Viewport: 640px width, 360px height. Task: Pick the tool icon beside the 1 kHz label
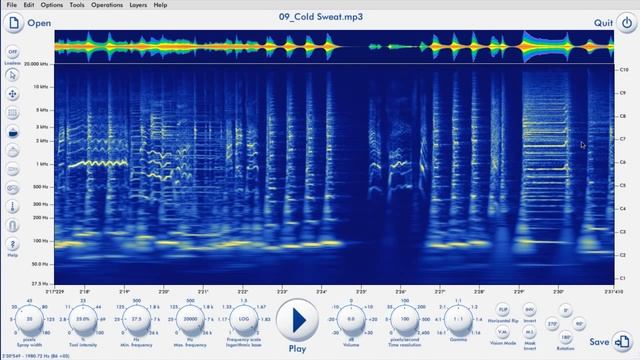click(x=13, y=169)
